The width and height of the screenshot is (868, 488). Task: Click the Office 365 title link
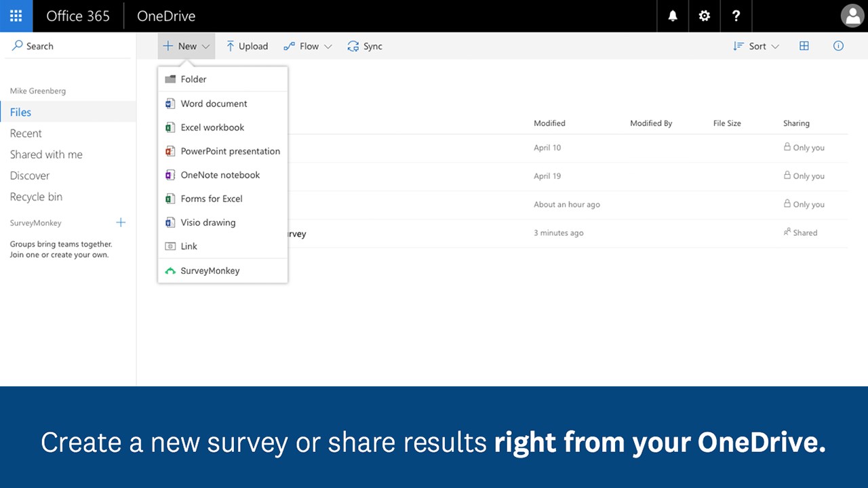pyautogui.click(x=78, y=16)
